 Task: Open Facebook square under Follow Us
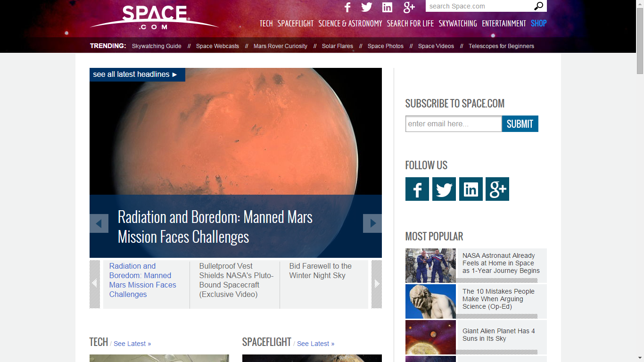pyautogui.click(x=417, y=189)
